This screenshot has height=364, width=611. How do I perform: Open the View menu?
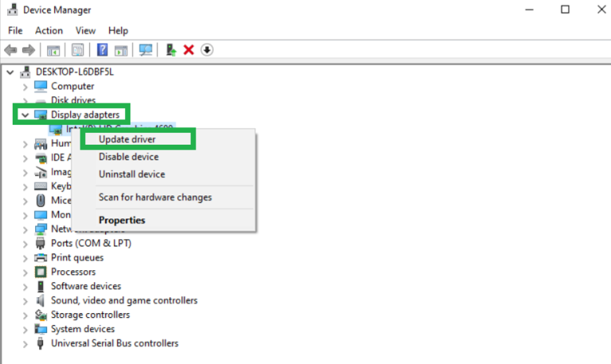pyautogui.click(x=85, y=30)
